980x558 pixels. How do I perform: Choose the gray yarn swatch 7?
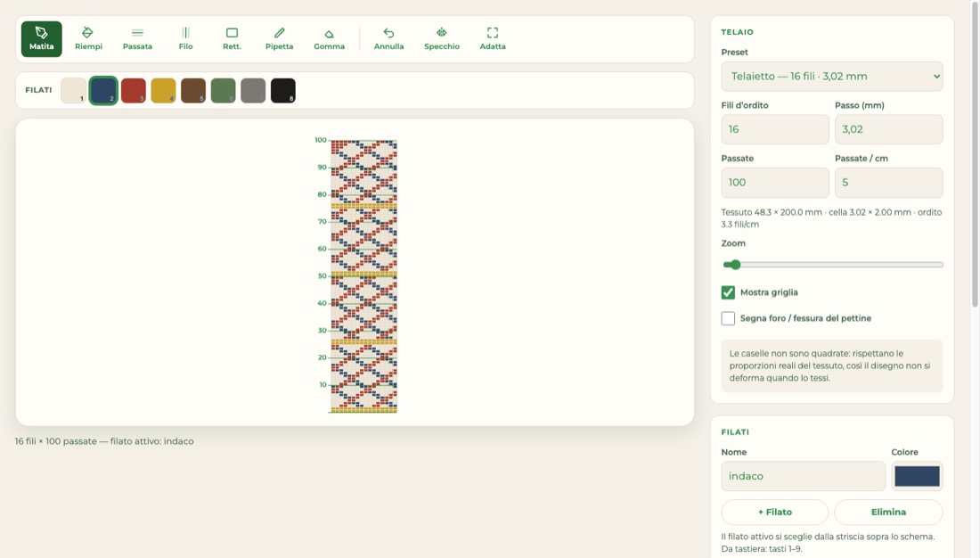tap(253, 91)
